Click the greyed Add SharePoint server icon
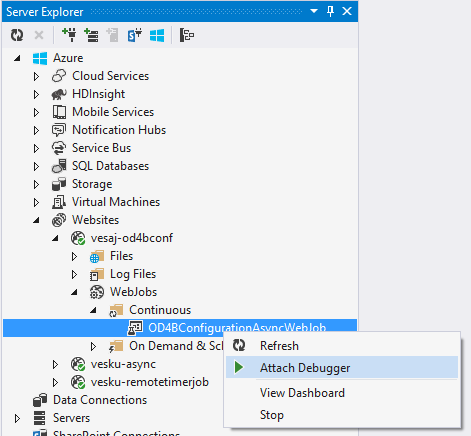 click(x=112, y=35)
